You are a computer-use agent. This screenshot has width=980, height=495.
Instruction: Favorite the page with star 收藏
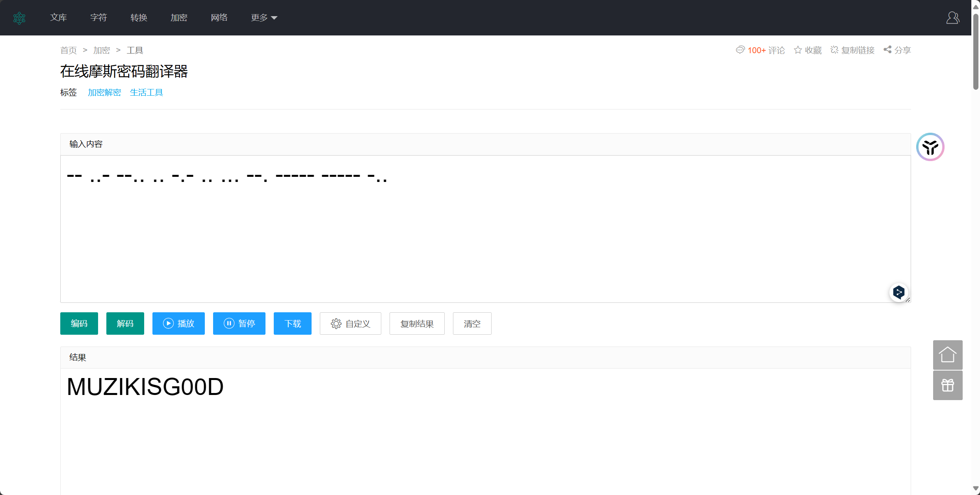807,50
